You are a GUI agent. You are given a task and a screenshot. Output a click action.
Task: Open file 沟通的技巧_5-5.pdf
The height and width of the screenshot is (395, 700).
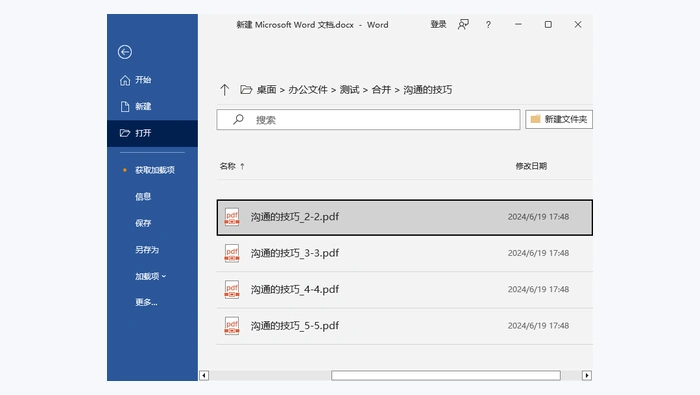pos(404,326)
